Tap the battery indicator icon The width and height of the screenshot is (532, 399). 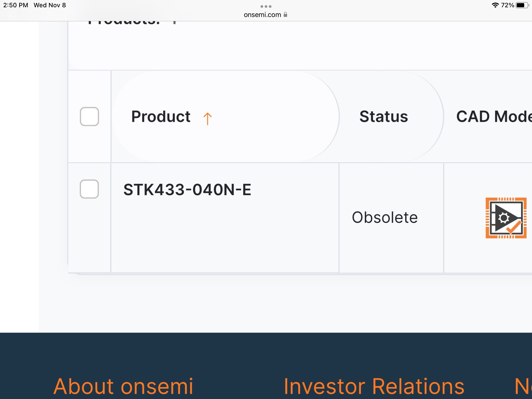coord(522,5)
